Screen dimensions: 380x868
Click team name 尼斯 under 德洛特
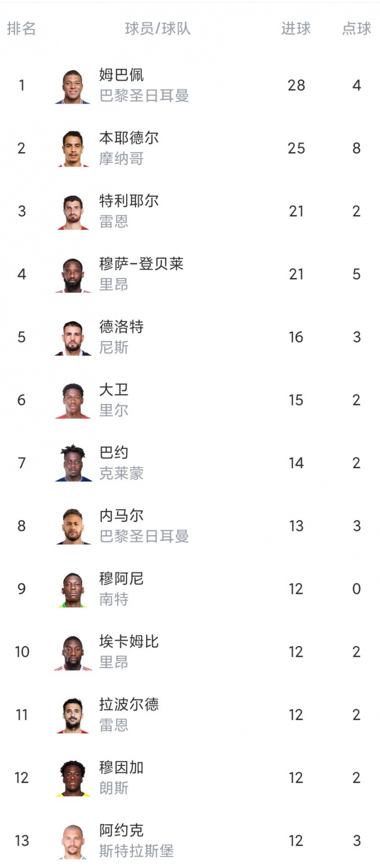click(x=114, y=348)
